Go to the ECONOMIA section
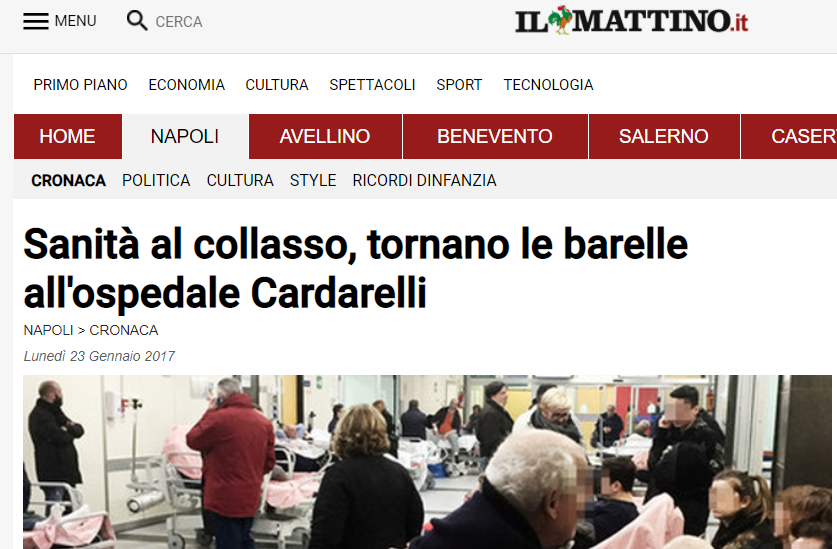This screenshot has width=837, height=549. (186, 85)
